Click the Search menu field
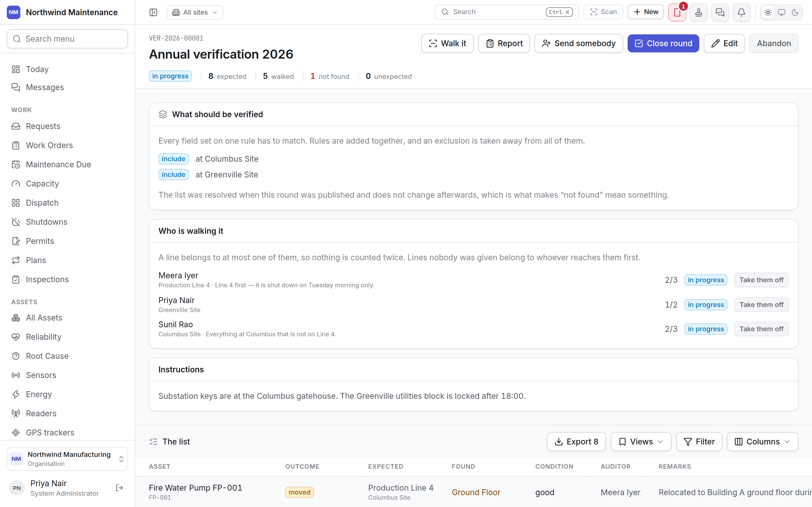Viewport: 812px width, 507px height. tap(67, 39)
